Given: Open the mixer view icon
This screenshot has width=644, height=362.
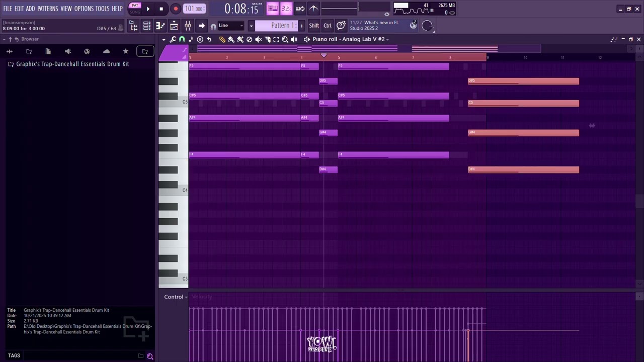Looking at the screenshot, I should pyautogui.click(x=187, y=25).
